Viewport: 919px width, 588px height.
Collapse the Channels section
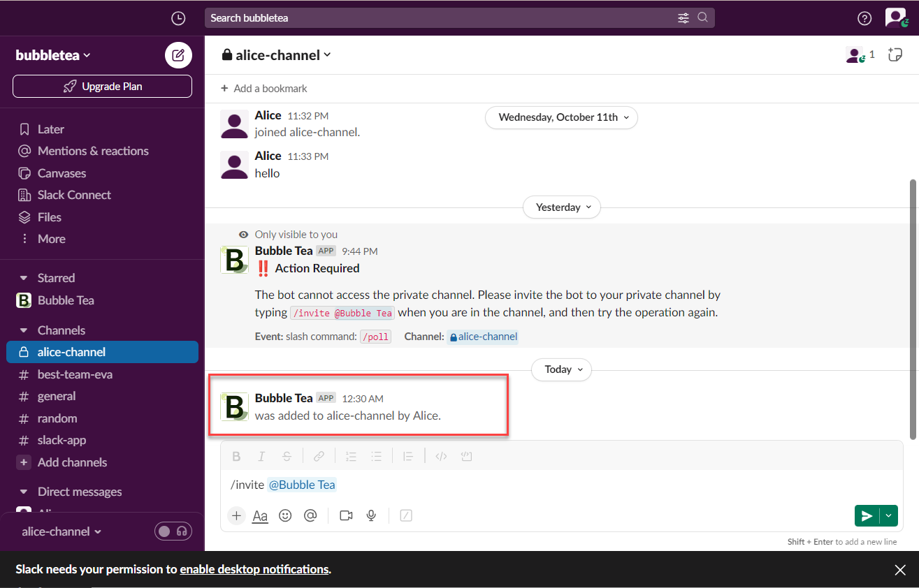pos(24,330)
